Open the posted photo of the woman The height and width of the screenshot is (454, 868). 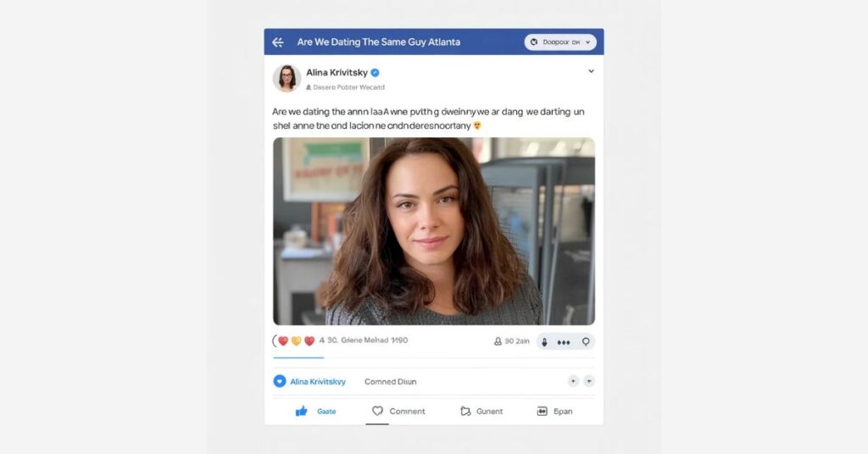pos(433,231)
